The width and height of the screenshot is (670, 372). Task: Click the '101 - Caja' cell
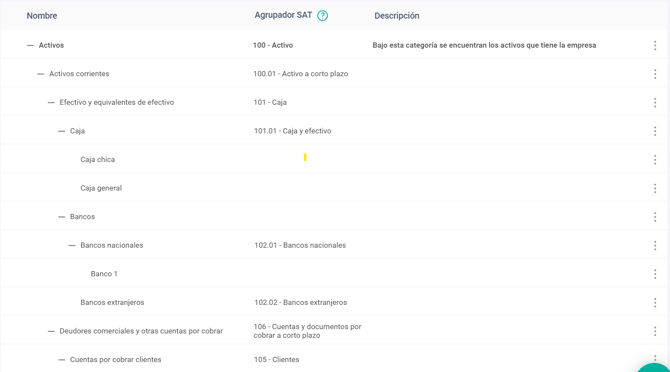pos(270,103)
